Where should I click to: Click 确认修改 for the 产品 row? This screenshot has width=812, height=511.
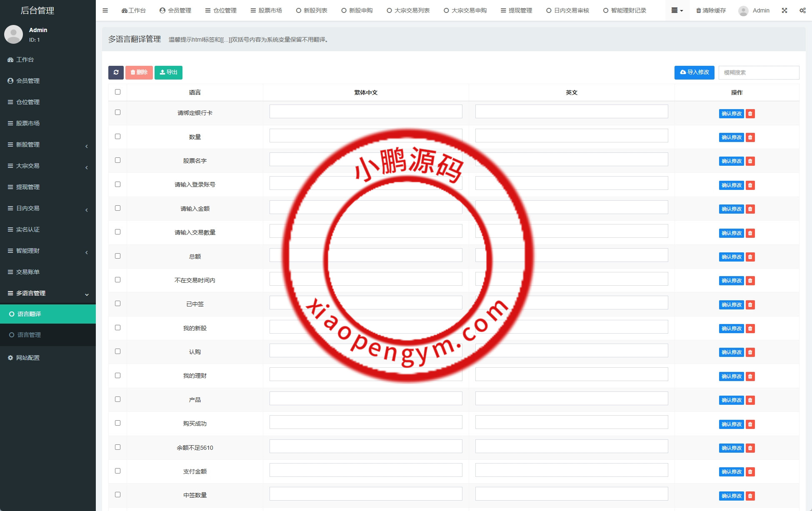pos(732,400)
